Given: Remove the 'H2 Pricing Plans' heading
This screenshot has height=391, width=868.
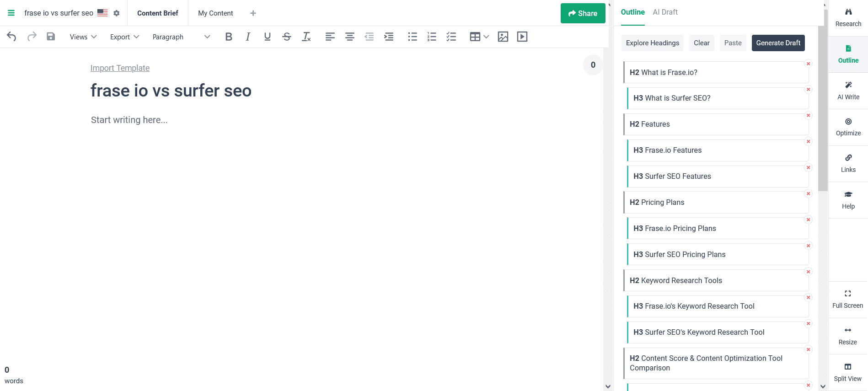Looking at the screenshot, I should pyautogui.click(x=808, y=194).
